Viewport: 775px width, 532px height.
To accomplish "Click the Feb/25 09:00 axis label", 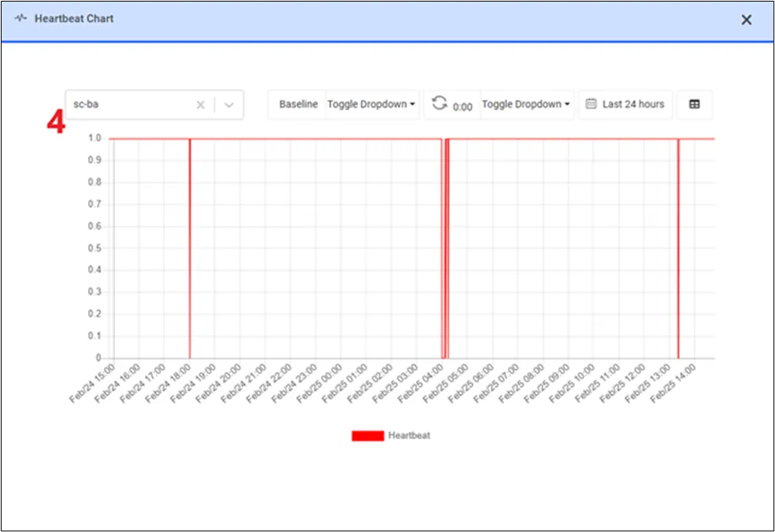I will tap(547, 384).
